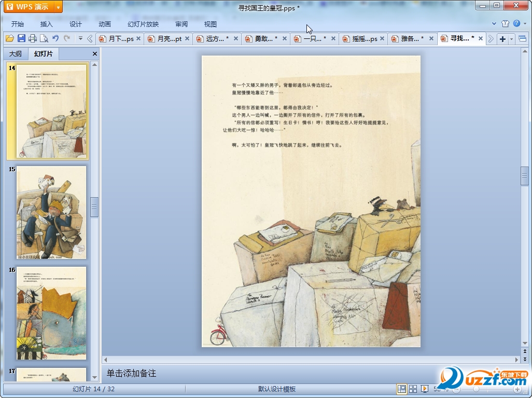Viewport: 532px width, 398px height.
Task: Open help with the question mark icon
Action: click(x=516, y=23)
